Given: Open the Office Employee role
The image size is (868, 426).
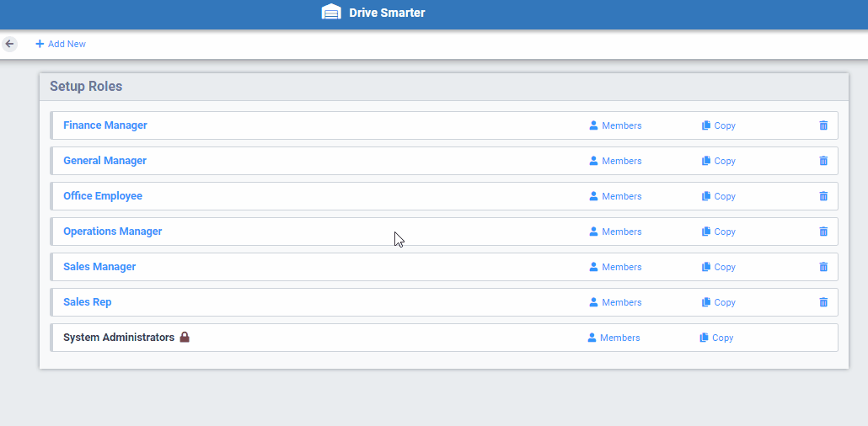Looking at the screenshot, I should click(x=103, y=196).
